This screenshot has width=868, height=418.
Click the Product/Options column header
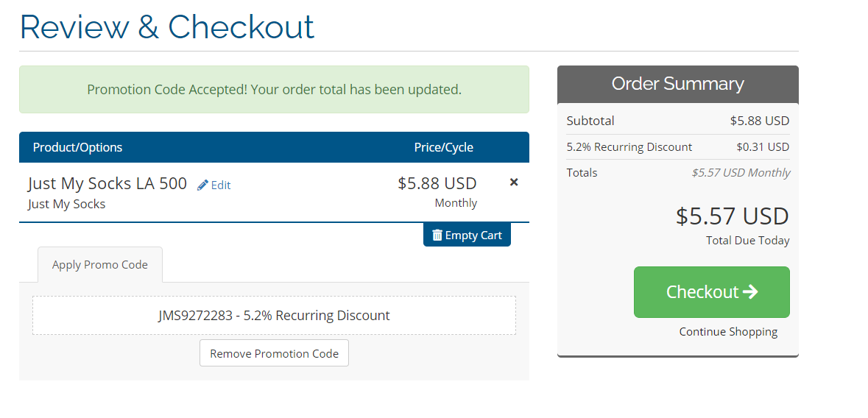coord(78,147)
